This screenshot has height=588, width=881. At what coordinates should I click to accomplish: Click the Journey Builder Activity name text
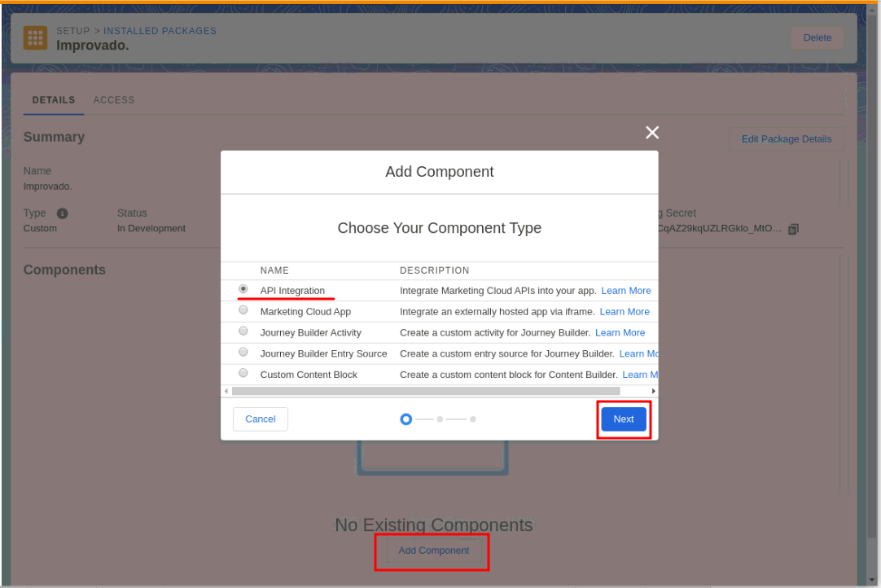311,333
